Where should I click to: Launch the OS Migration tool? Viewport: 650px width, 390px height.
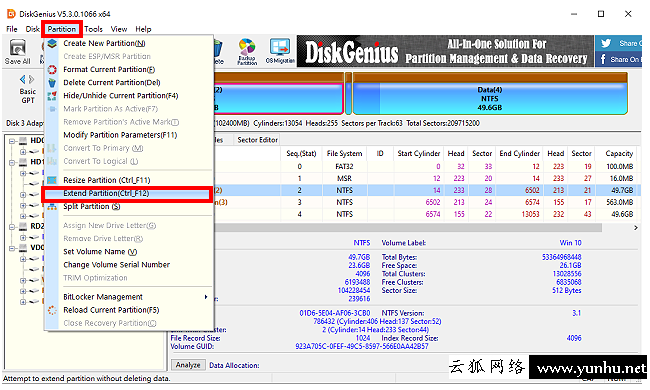point(280,52)
